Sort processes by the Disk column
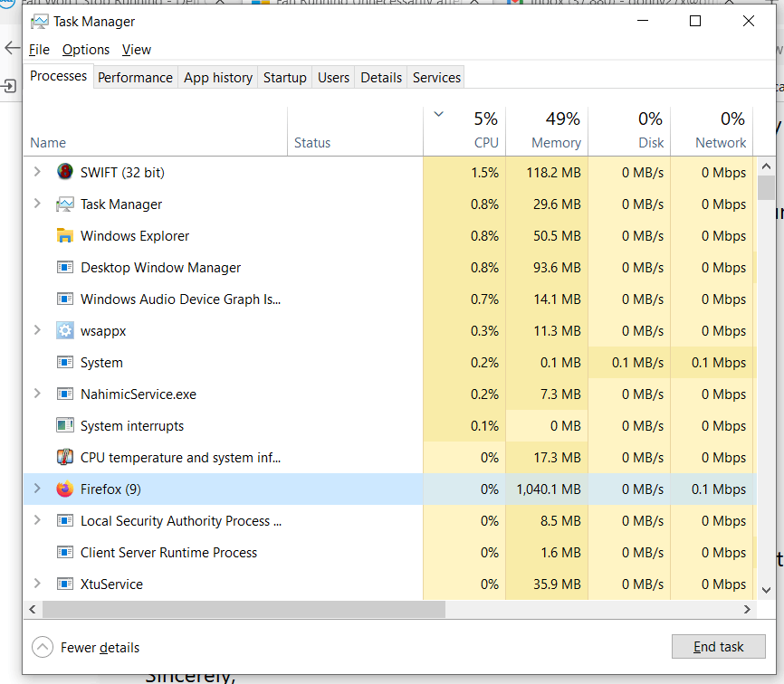The image size is (784, 684). (x=629, y=131)
